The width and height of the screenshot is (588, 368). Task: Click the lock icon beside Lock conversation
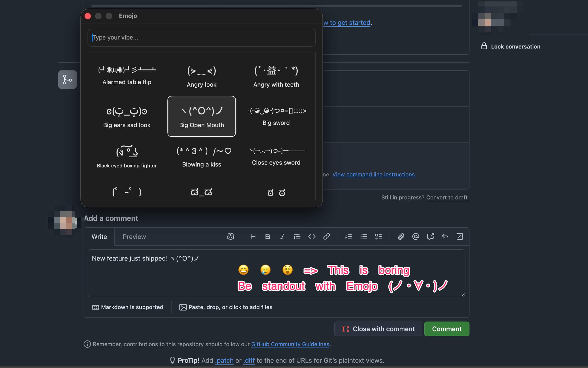tap(484, 46)
